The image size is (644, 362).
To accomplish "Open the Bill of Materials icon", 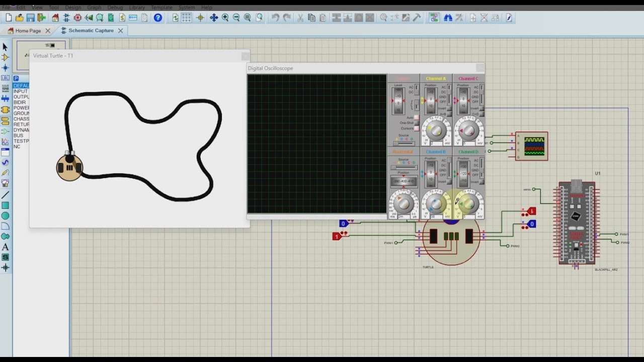I will click(x=122, y=18).
